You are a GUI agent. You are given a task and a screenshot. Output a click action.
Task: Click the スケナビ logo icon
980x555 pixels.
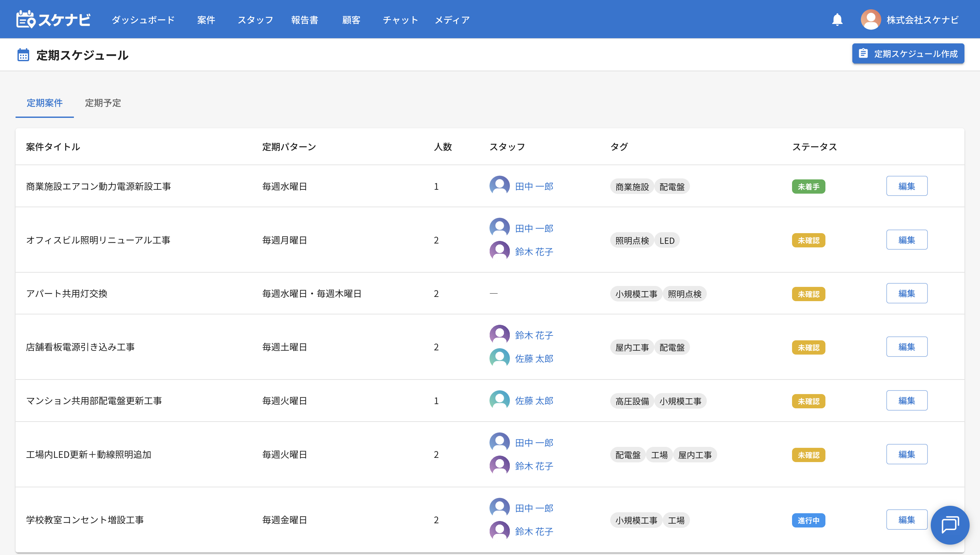[26, 19]
